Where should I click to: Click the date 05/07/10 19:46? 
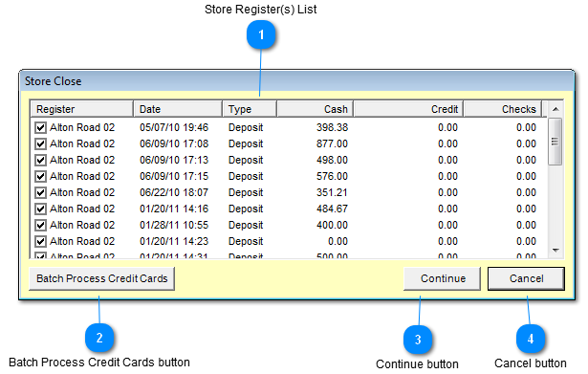pos(174,127)
